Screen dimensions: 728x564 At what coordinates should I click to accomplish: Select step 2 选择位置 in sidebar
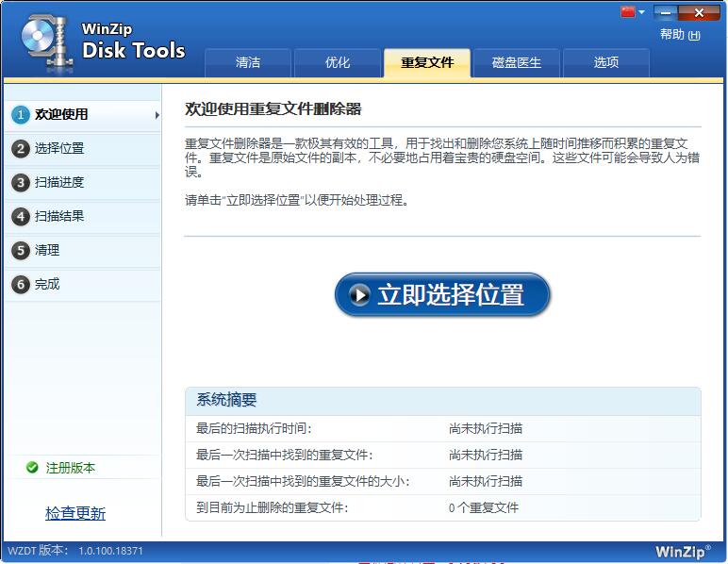[x=83, y=148]
